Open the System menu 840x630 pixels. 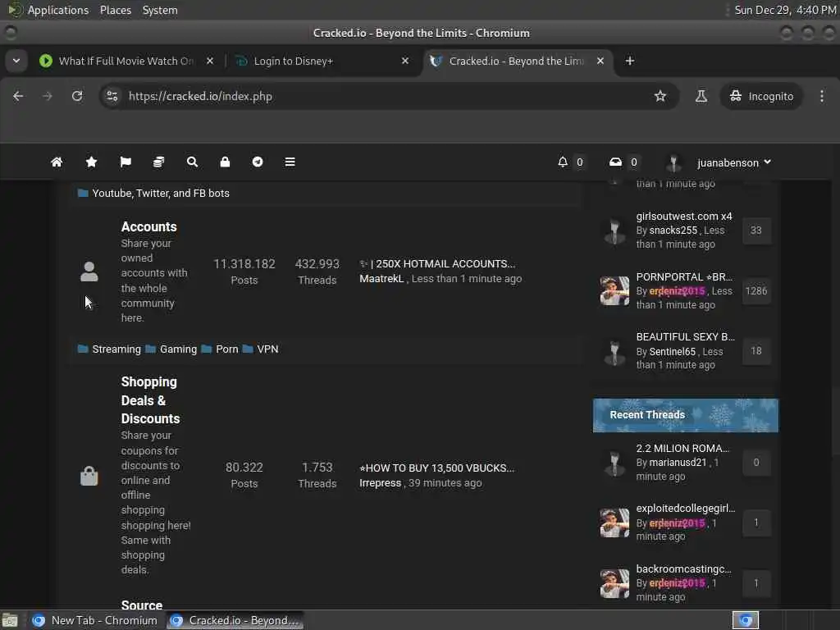tap(160, 10)
